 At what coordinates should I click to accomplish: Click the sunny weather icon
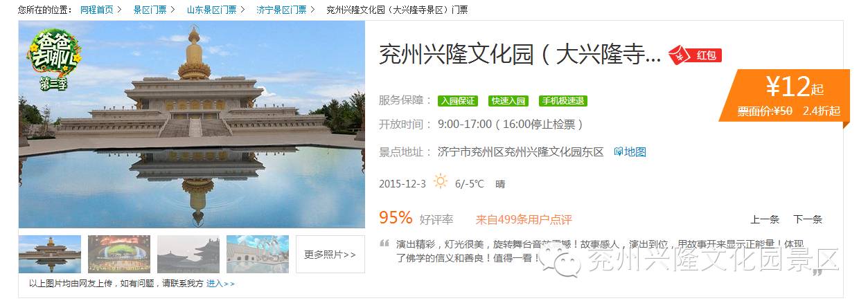(x=441, y=181)
